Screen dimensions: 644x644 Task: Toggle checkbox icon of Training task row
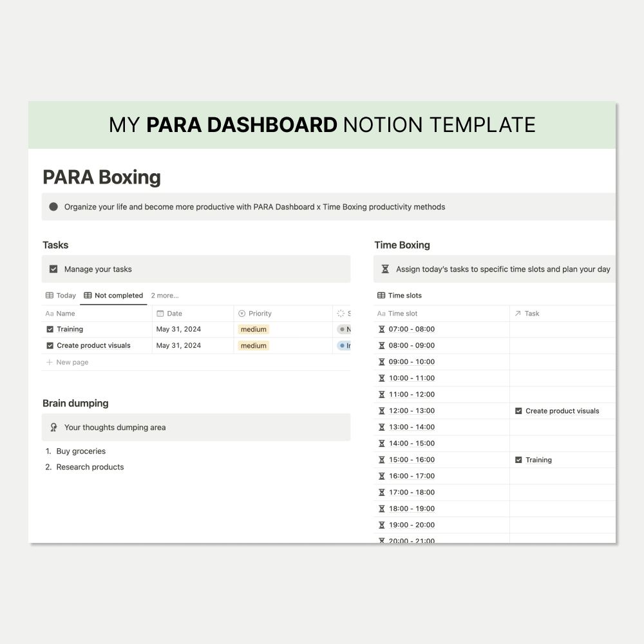coord(50,329)
